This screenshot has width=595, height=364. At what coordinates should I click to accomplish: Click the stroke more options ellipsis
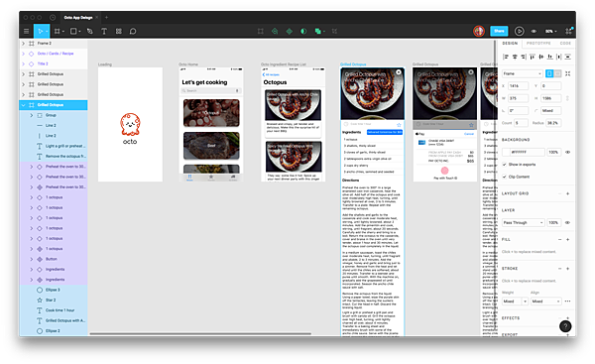[567, 301]
